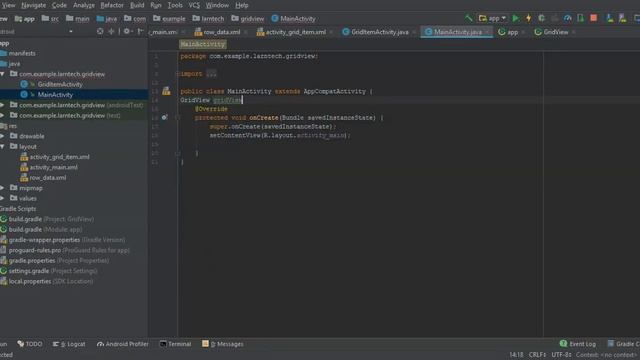Viewport: 640px width, 360px height.
Task: Open AVD Manager icon in toolbar
Action: pyautogui.click(x=610, y=18)
